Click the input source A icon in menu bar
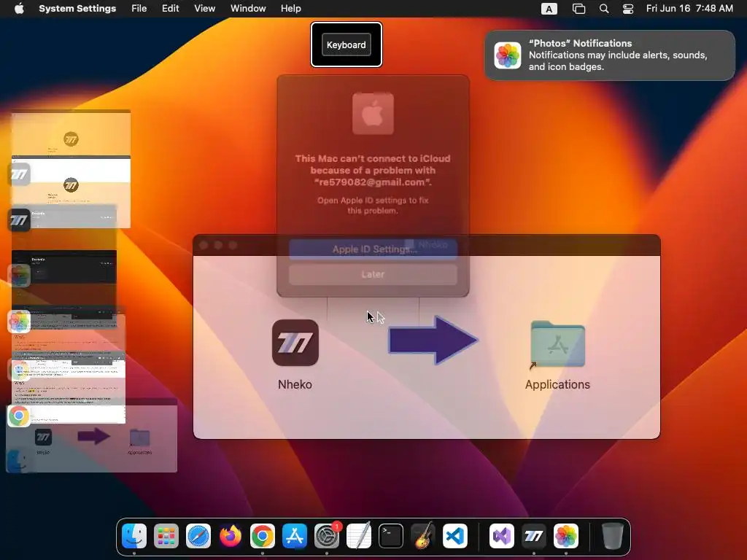 coord(549,9)
